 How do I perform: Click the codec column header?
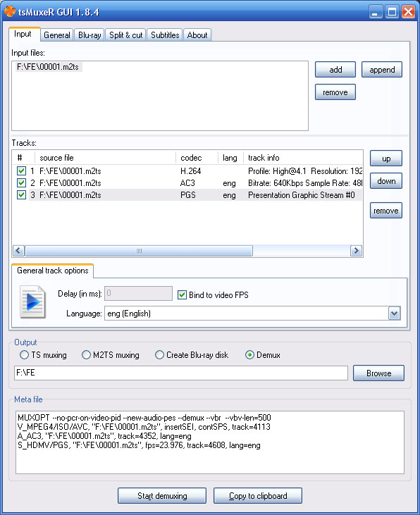197,158
